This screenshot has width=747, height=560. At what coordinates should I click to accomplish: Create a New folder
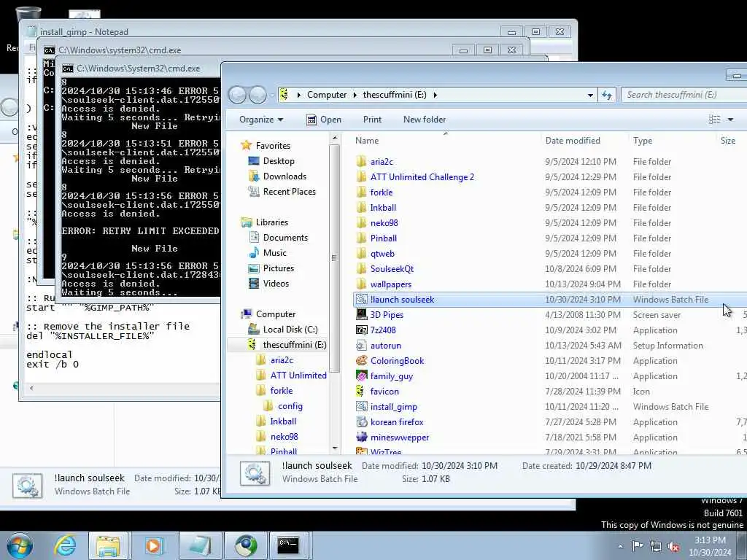click(425, 120)
